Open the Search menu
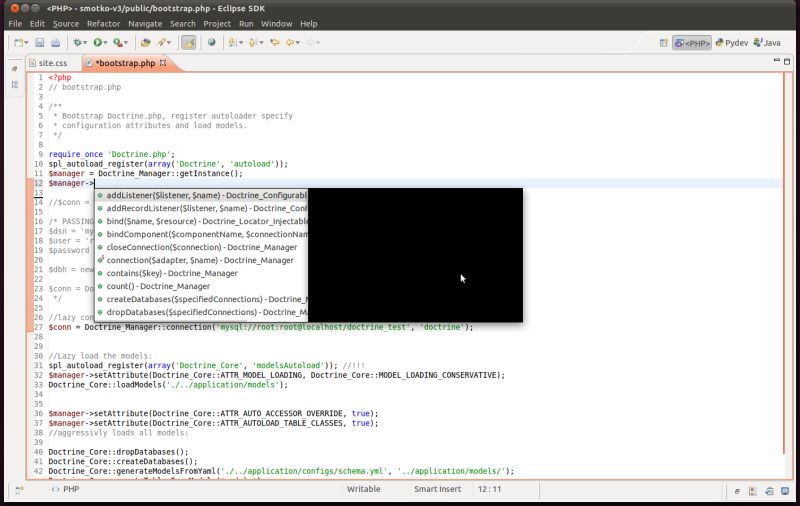This screenshot has width=800, height=506. click(183, 23)
